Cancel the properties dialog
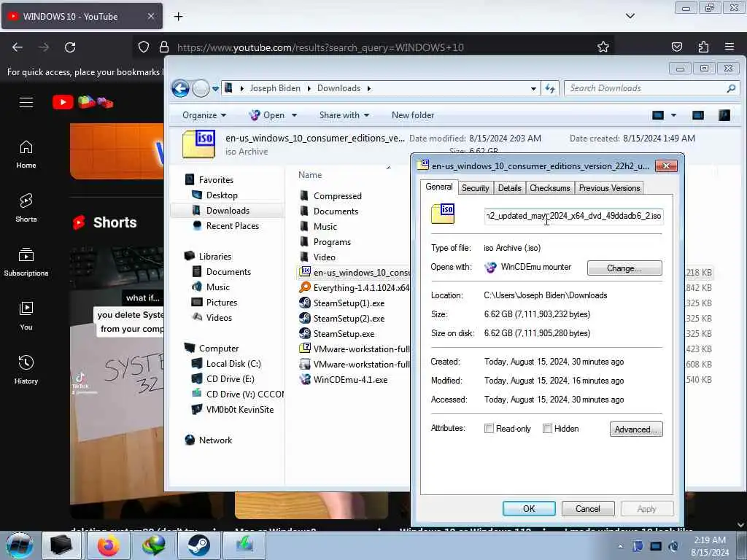The height and width of the screenshot is (560, 747). (x=588, y=508)
